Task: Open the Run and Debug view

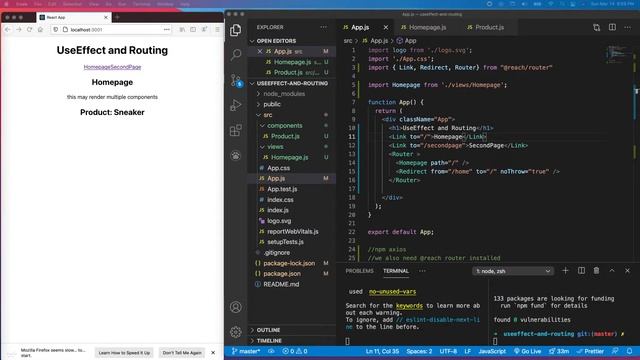Action: coord(236,105)
